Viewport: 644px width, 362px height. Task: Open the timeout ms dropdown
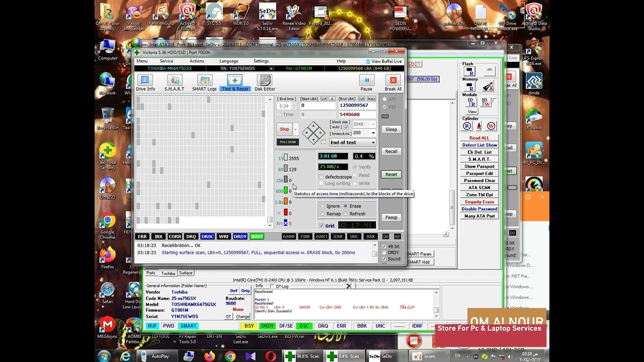pos(373,133)
